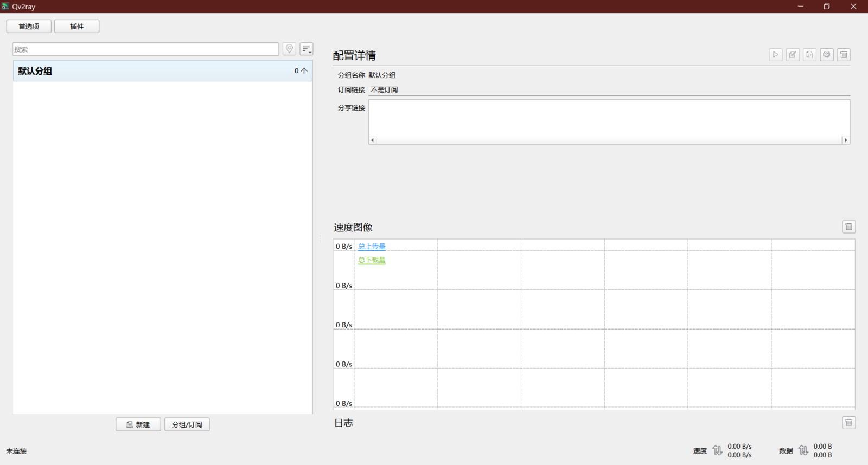
Task: Click the edit as JSON braces icon
Action: [x=809, y=55]
